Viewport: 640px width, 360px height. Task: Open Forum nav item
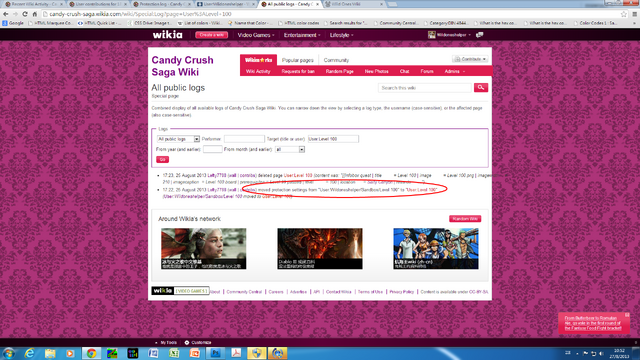427,71
